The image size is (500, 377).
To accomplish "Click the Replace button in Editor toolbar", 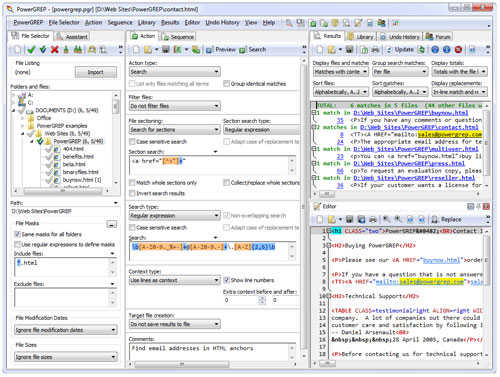I will click(446, 219).
